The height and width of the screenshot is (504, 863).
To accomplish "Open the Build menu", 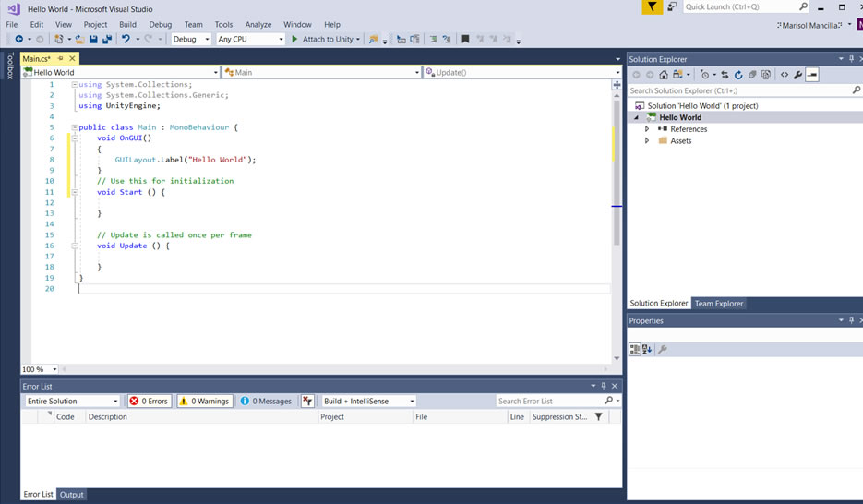I will pyautogui.click(x=127, y=24).
